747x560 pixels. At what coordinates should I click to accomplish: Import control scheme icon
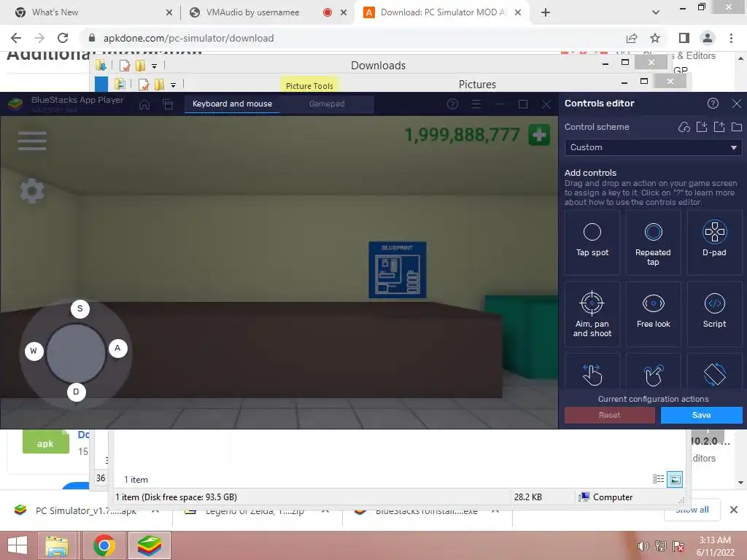tap(702, 127)
